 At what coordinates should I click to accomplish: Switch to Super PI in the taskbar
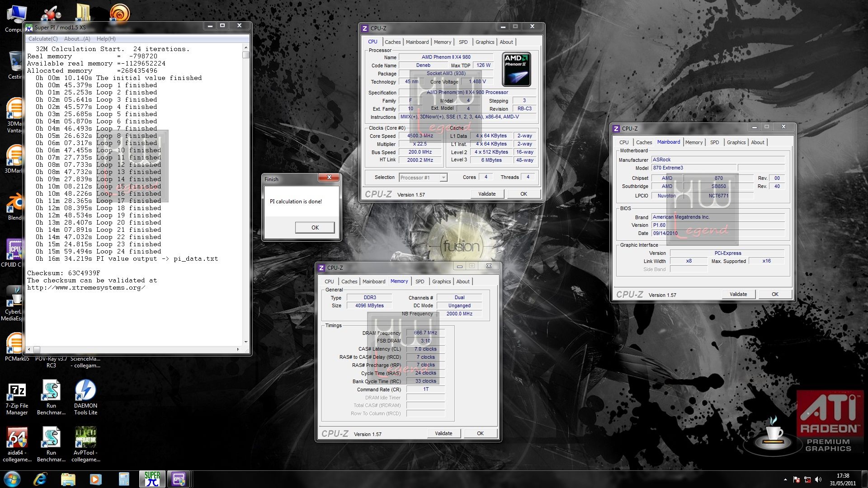pyautogui.click(x=152, y=479)
